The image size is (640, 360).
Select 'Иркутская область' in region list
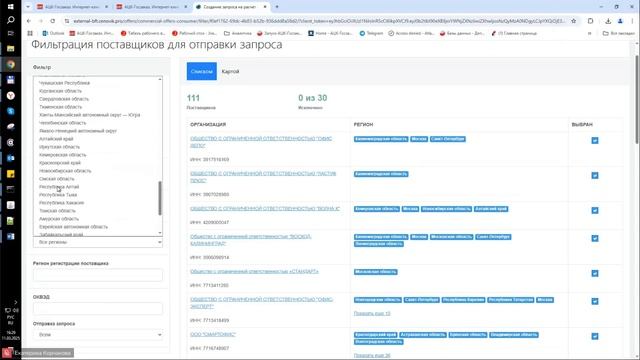59,147
